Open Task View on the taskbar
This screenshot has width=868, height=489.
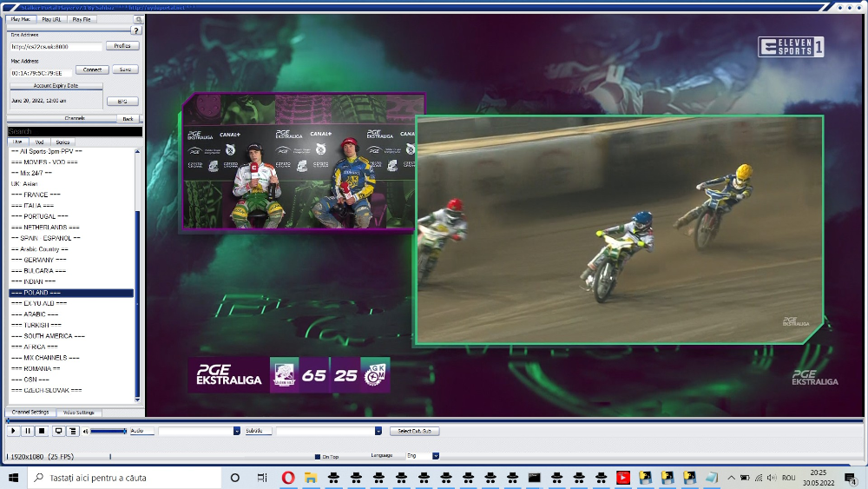point(262,478)
